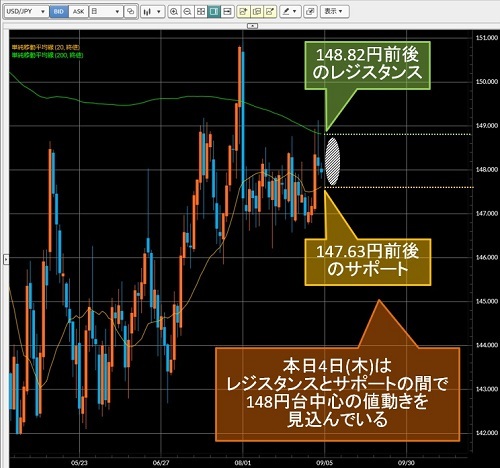Open the 表示 display menu
The width and height of the screenshot is (500, 468).
click(x=334, y=12)
